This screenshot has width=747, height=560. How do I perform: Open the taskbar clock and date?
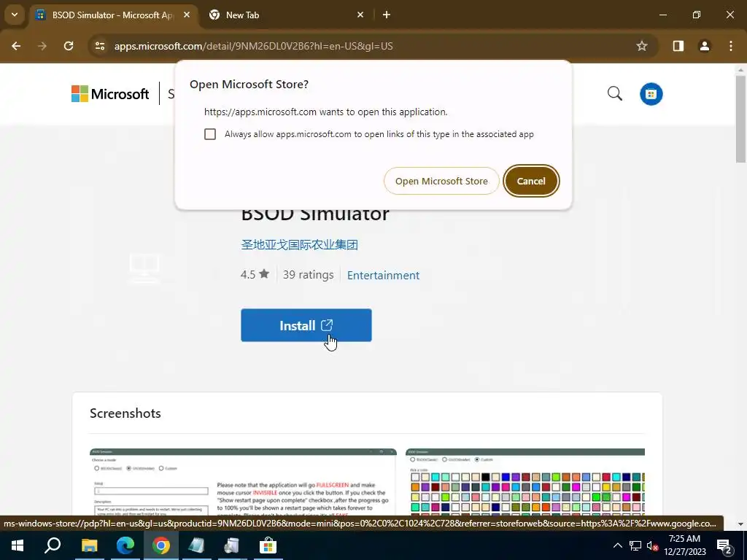(x=684, y=545)
